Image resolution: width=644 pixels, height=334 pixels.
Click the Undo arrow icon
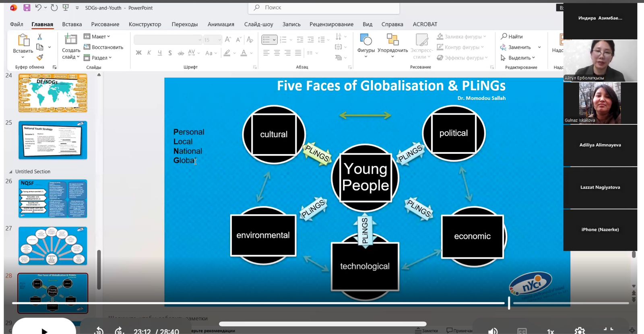(x=39, y=8)
